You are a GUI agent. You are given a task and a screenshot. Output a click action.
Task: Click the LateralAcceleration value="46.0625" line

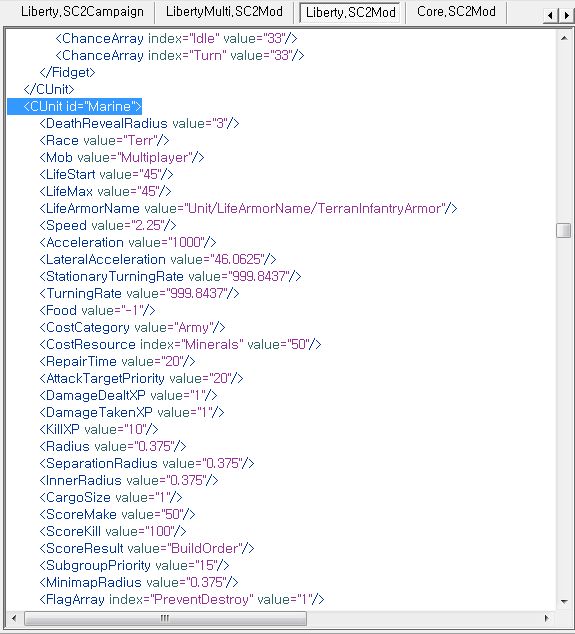click(x=158, y=259)
